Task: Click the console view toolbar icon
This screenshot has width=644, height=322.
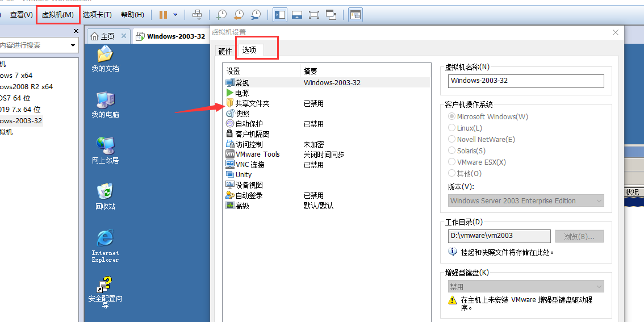Action: [356, 15]
